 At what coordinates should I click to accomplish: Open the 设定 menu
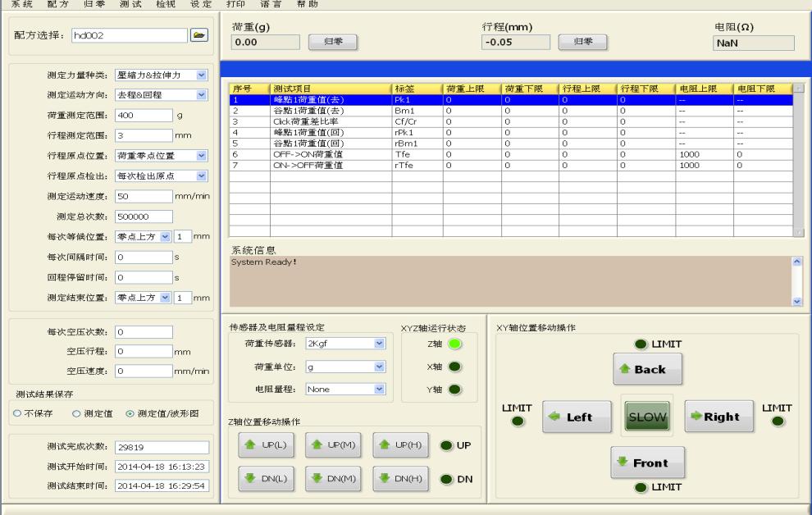click(201, 3)
